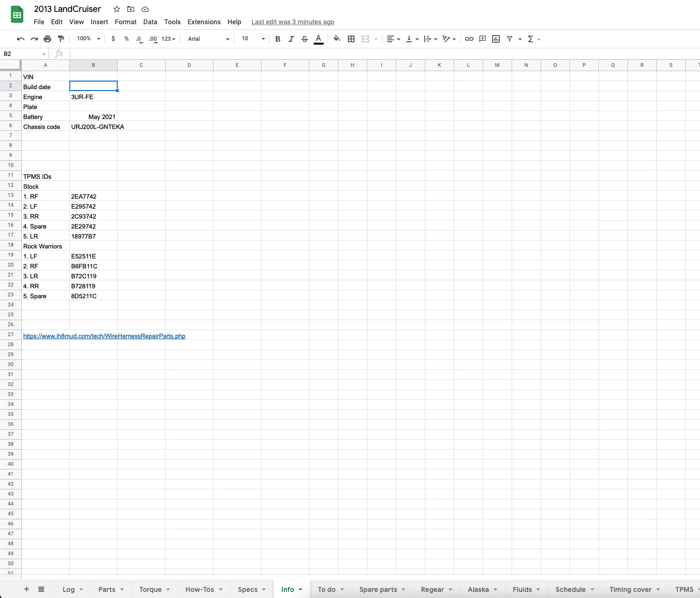
Task: Switch to the To do sheet tab
Action: (x=327, y=589)
